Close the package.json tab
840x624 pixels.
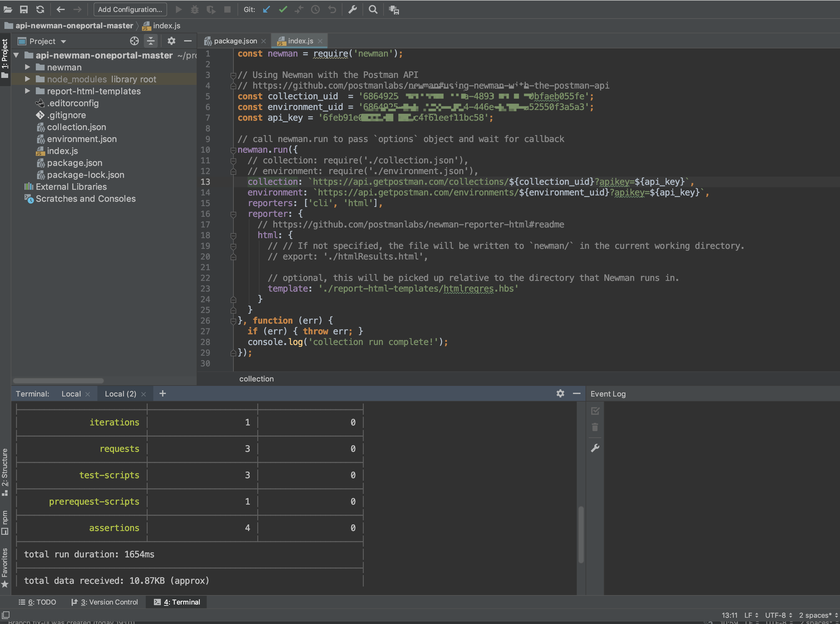click(264, 41)
